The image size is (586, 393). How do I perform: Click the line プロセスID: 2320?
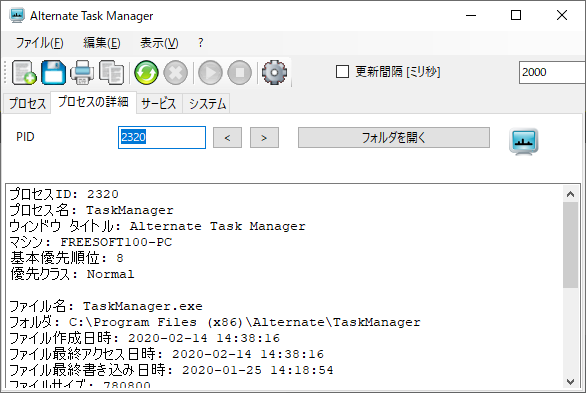click(x=64, y=194)
